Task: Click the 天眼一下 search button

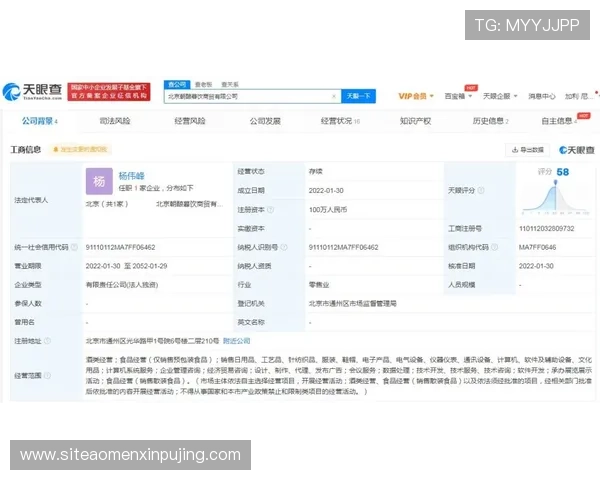Action: [359, 96]
